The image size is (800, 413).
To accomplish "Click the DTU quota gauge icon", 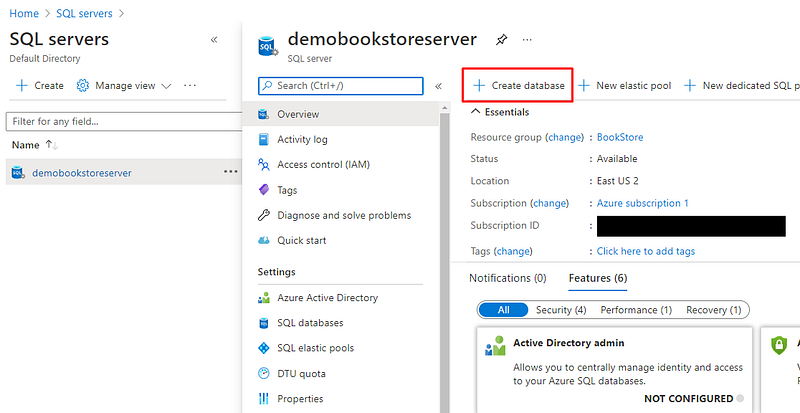I will (x=263, y=374).
